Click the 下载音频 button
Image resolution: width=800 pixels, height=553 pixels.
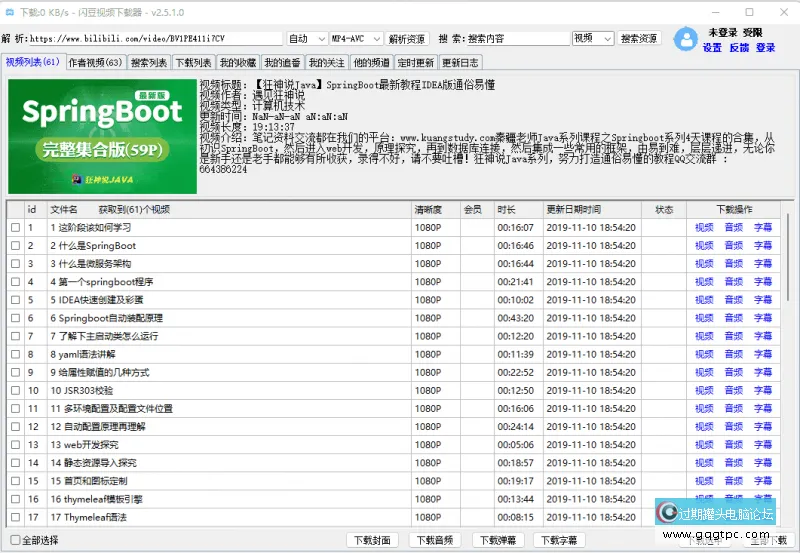(435, 540)
